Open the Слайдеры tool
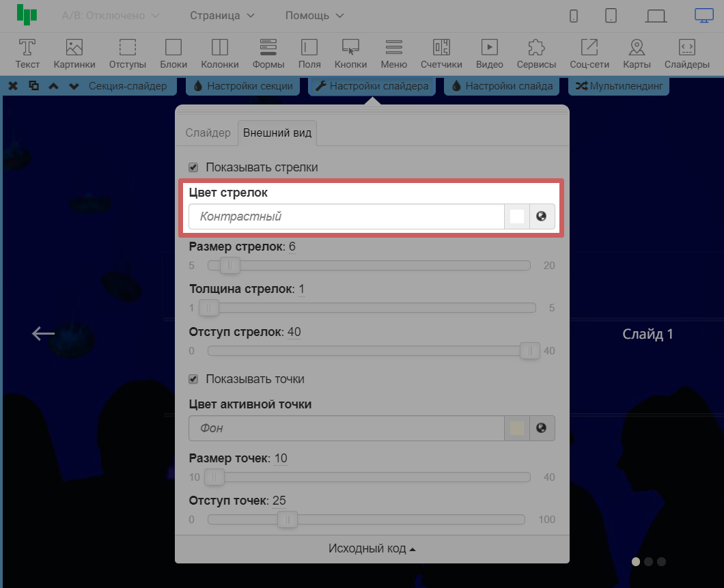The width and height of the screenshot is (724, 588). click(687, 53)
